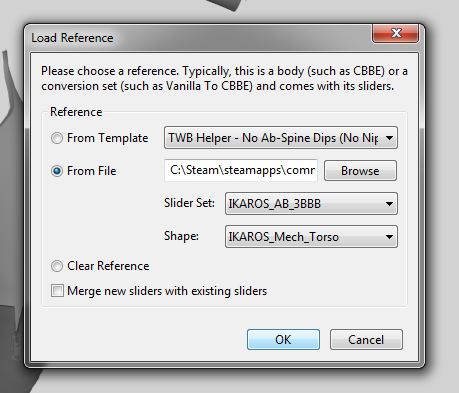Click the Clear Reference label text
459x393 pixels.
coord(108,266)
